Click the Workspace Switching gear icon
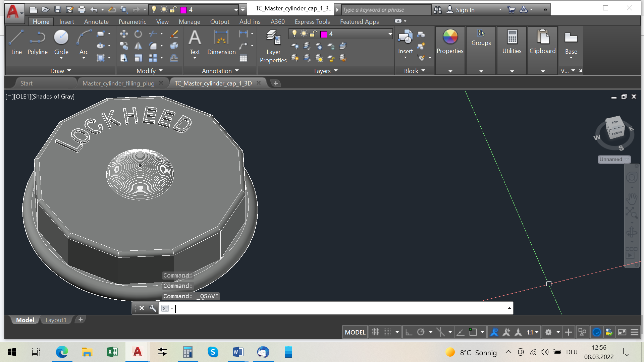The width and height of the screenshot is (644, 362). tap(548, 332)
